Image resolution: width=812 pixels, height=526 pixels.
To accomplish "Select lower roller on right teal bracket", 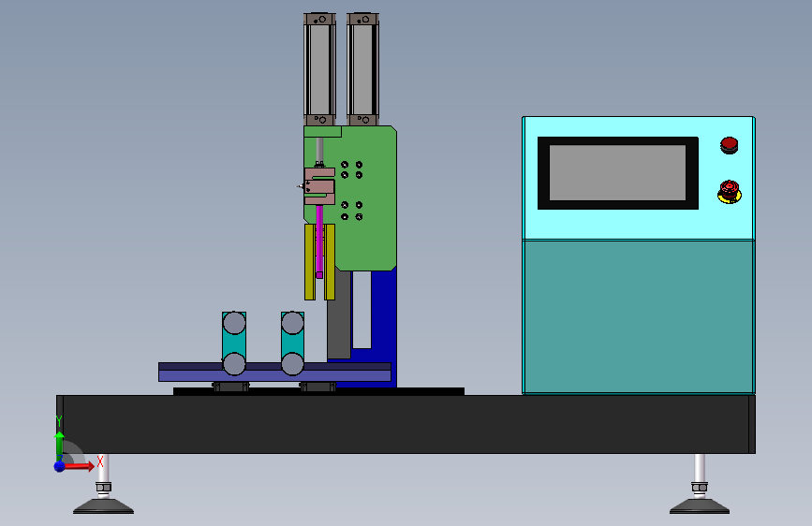I will pos(292,364).
